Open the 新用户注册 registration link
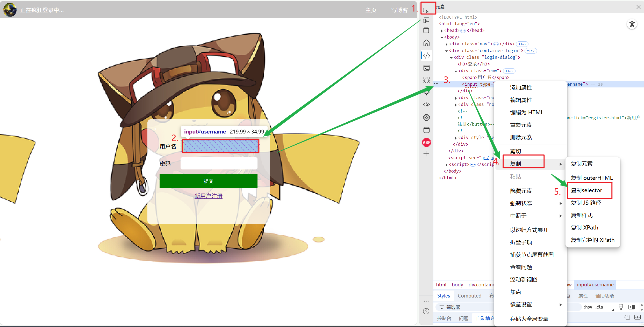The width and height of the screenshot is (644, 327). coord(208,196)
